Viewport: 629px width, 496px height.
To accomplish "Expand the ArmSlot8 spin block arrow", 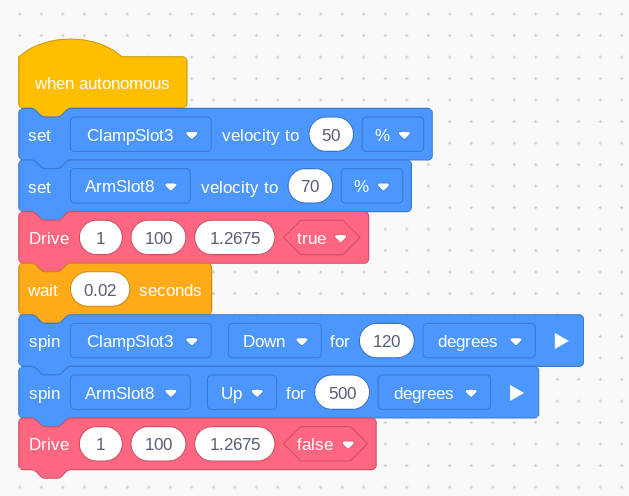I will tap(516, 393).
